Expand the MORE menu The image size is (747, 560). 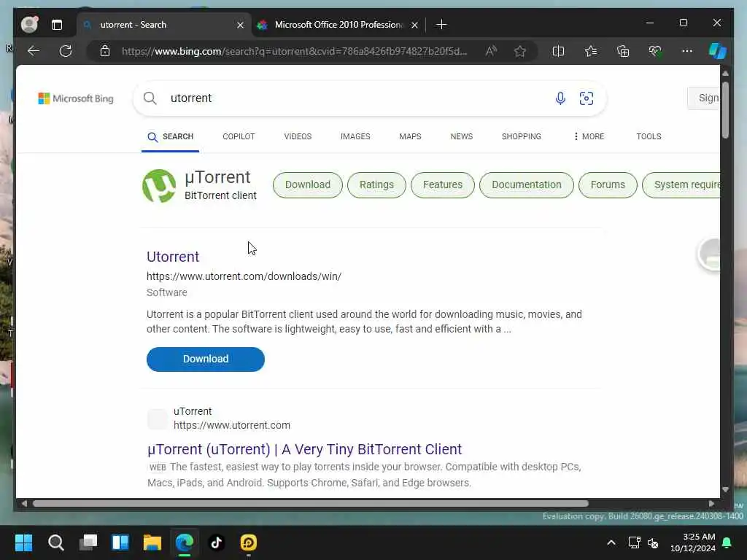click(x=589, y=136)
